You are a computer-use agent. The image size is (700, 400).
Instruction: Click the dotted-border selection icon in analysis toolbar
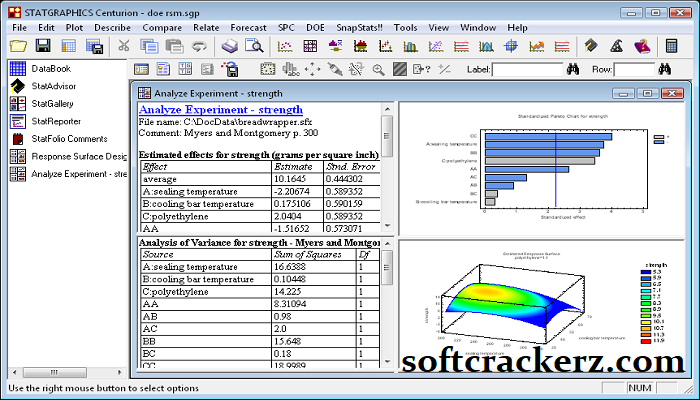point(268,69)
